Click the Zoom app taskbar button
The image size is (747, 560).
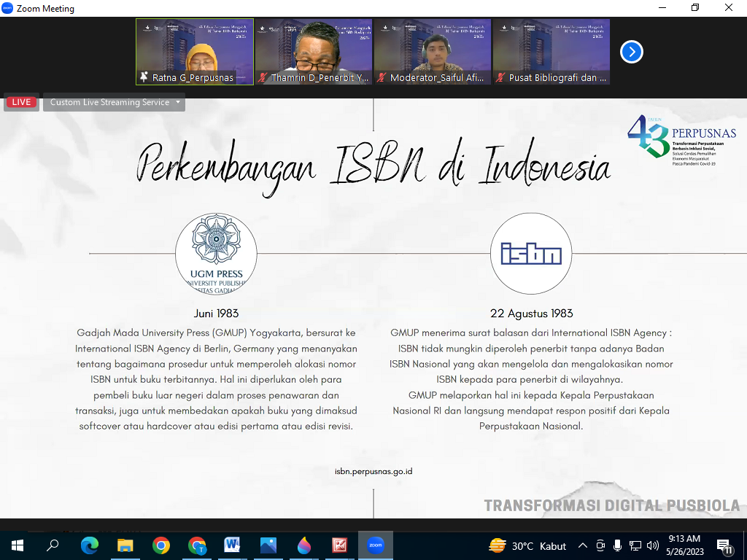click(375, 545)
